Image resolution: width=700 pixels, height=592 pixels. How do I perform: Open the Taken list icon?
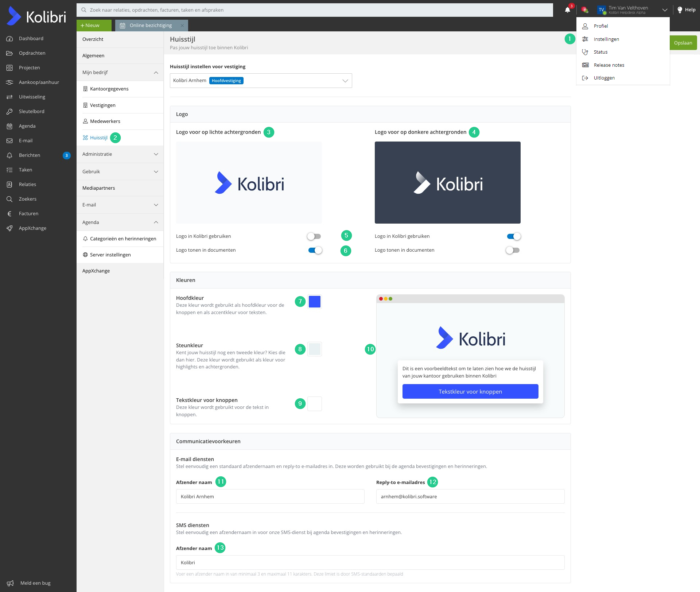(9, 170)
